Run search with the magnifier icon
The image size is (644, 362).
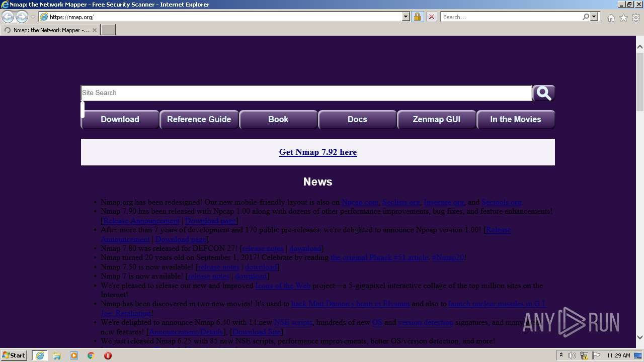point(586,17)
